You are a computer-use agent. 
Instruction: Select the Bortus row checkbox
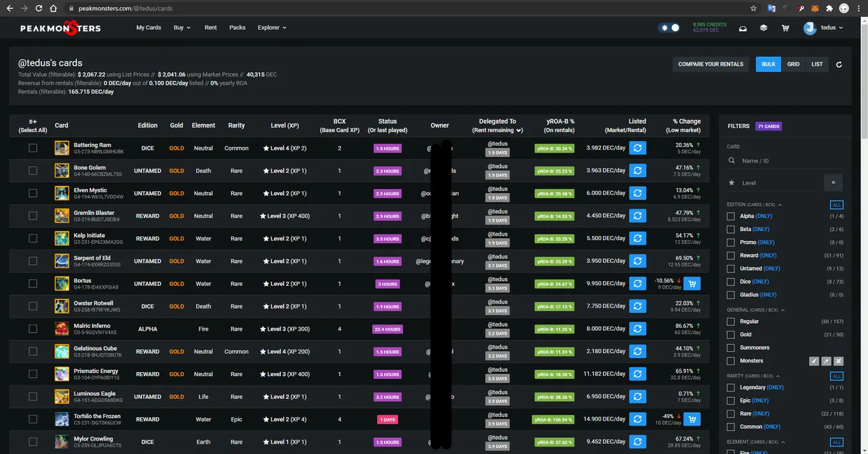[x=33, y=284]
